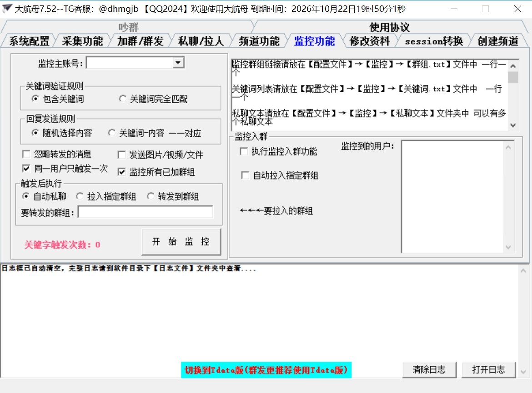The height and width of the screenshot is (393, 532).
Task: Go to the session转换 tab
Action: pyautogui.click(x=433, y=41)
